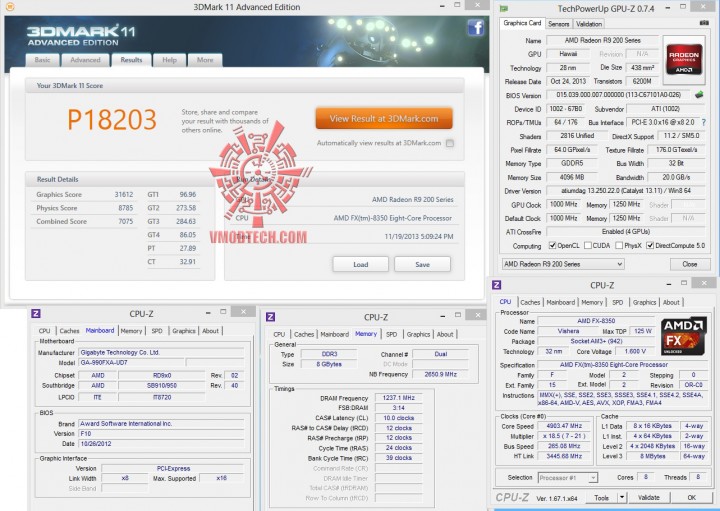Click the AMD FX logo in CPU-Z CPU window

pos(683,336)
